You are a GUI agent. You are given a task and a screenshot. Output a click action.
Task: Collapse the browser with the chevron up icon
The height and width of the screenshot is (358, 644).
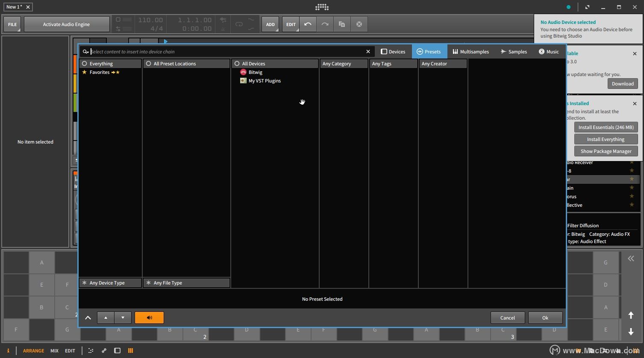(x=88, y=317)
